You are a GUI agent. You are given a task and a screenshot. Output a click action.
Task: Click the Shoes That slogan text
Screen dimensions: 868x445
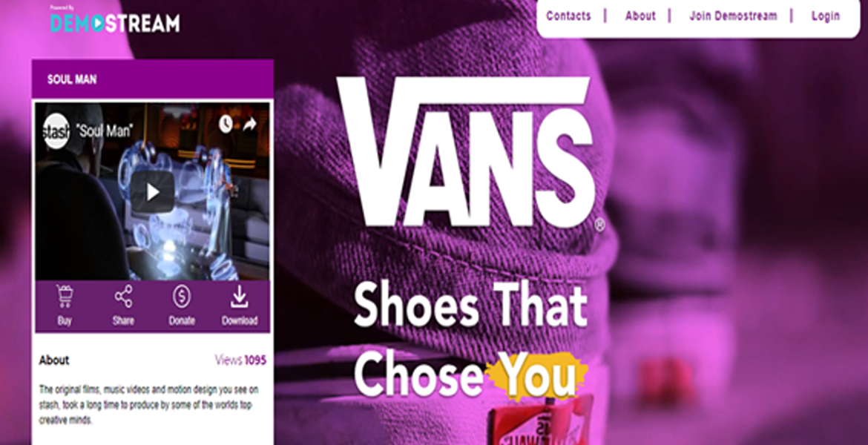coord(470,306)
